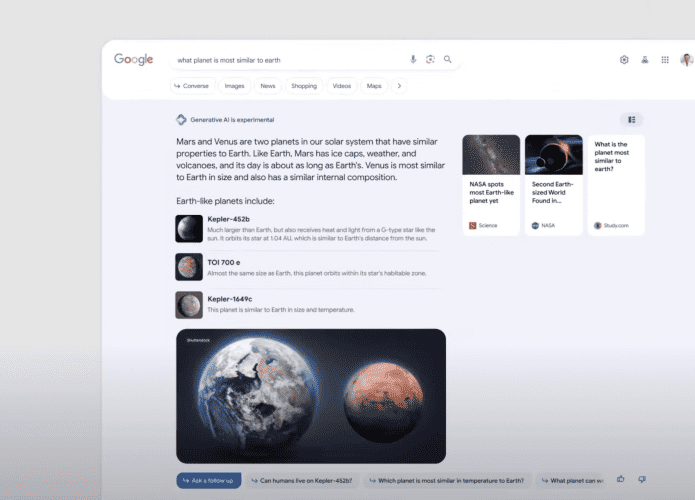Click 'Earth-like planets include:' text

[x=225, y=201]
